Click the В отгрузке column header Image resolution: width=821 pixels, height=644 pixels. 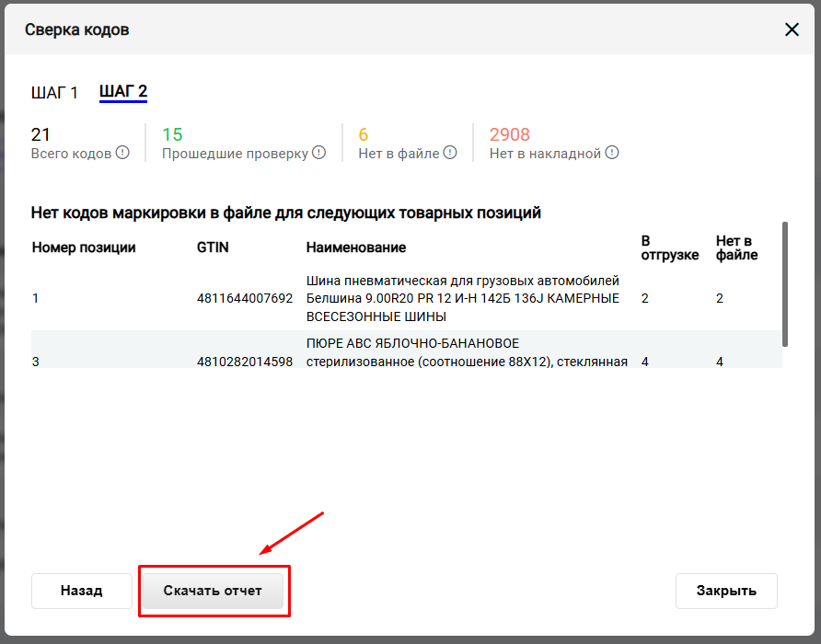point(670,247)
